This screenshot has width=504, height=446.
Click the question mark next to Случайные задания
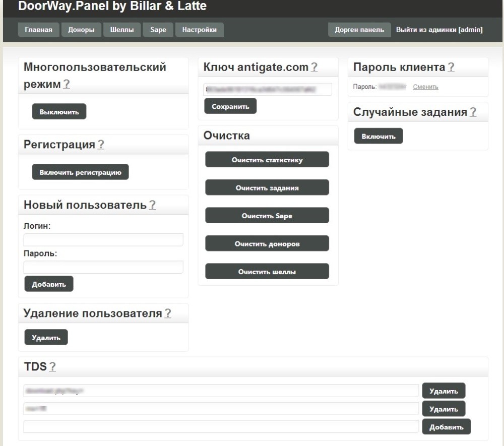tap(473, 112)
